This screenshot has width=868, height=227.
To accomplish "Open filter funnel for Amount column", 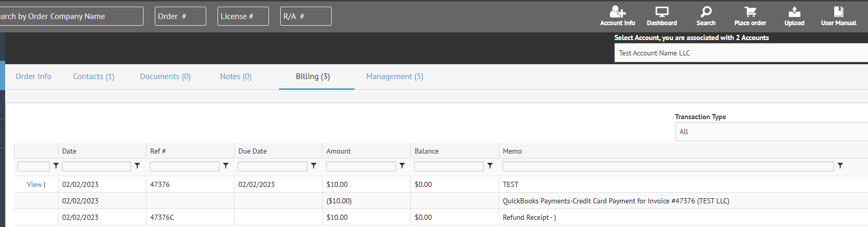I will 402,166.
